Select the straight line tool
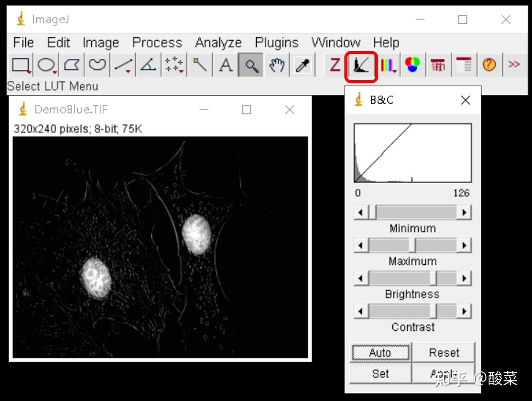Viewport: 532px width, 401px height. [122, 65]
